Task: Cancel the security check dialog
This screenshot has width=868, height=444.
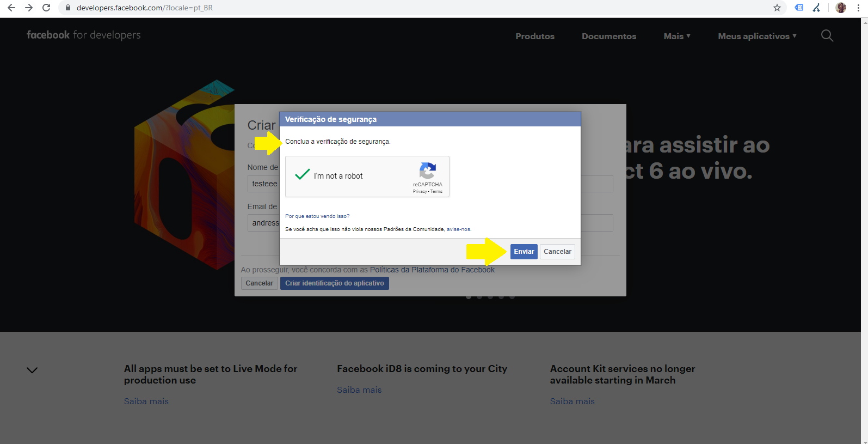Action: [557, 252]
